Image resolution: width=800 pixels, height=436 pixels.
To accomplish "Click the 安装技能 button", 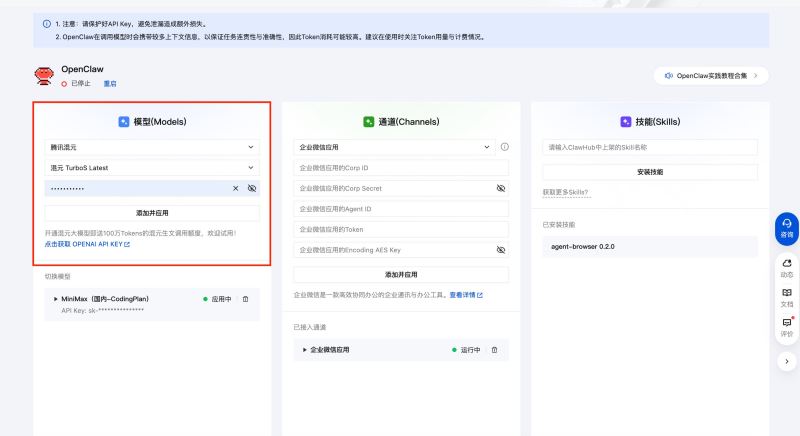I will pyautogui.click(x=650, y=172).
